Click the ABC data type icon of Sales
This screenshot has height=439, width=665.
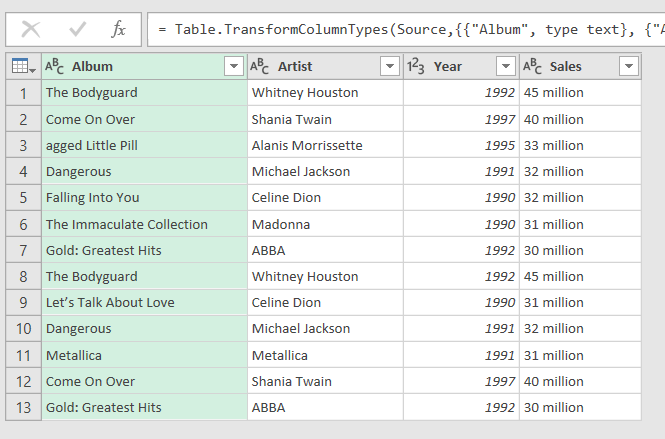532,67
